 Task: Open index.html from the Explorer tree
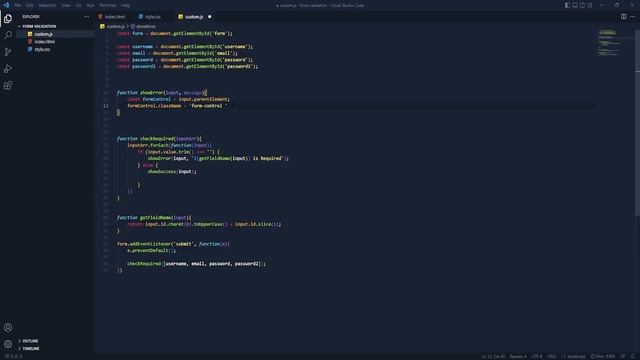(44, 42)
